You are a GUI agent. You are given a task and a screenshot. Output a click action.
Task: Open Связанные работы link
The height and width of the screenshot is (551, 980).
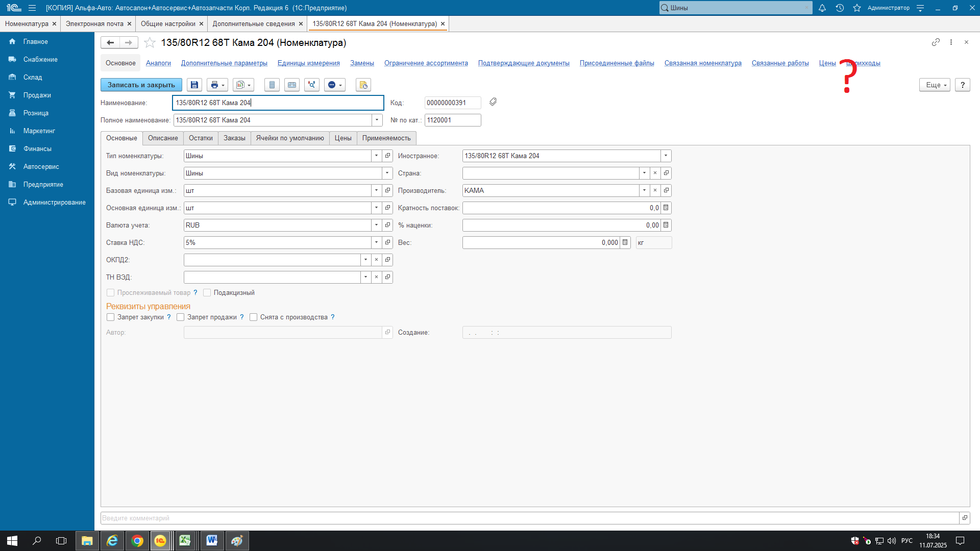tap(780, 63)
